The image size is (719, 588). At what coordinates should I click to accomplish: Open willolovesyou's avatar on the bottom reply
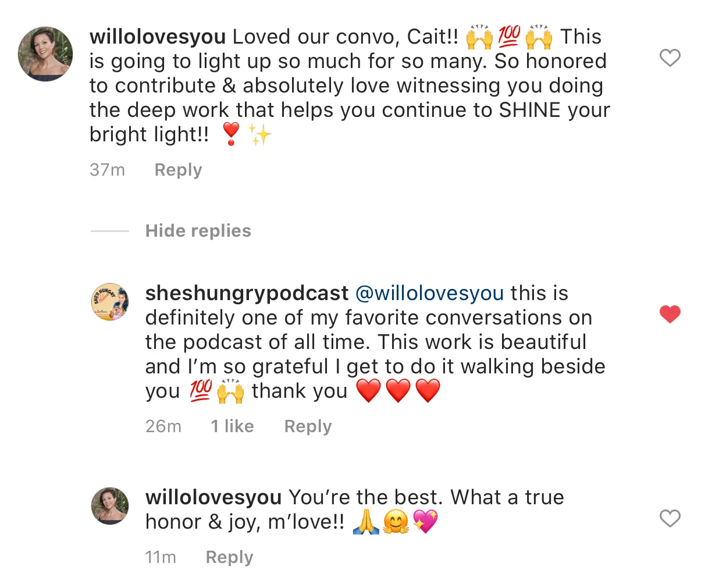(x=110, y=506)
